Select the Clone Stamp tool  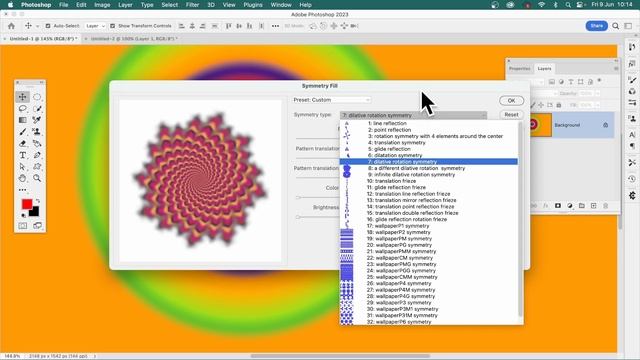[37, 132]
